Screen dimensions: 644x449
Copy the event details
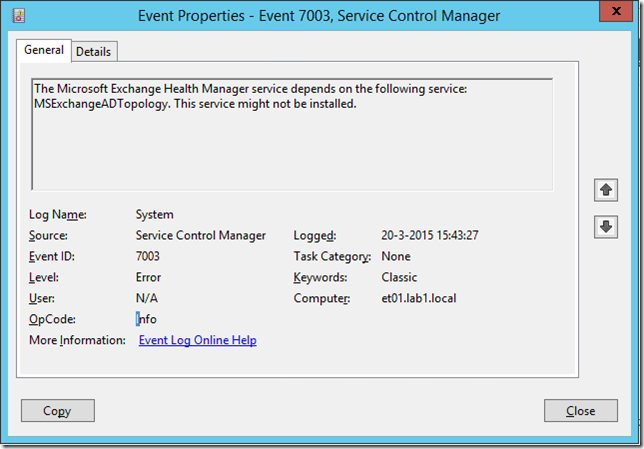[58, 410]
